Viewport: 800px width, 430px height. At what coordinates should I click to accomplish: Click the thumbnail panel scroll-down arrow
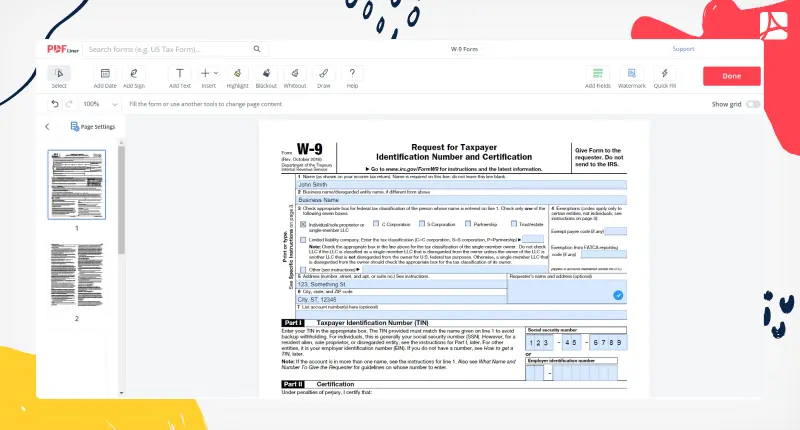tap(121, 393)
